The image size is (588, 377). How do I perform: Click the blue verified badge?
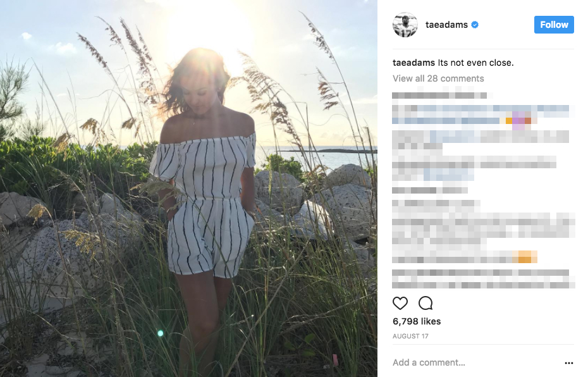click(475, 25)
